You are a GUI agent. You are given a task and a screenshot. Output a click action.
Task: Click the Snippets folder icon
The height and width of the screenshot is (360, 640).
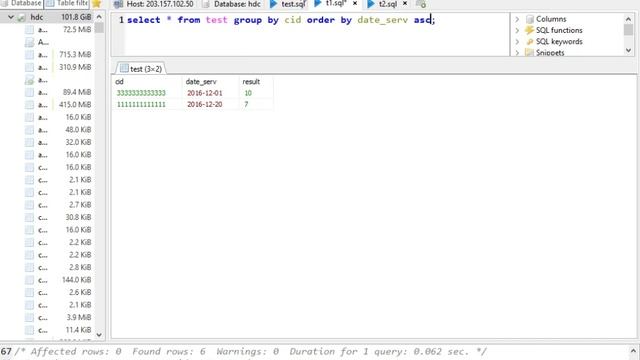tap(529, 52)
